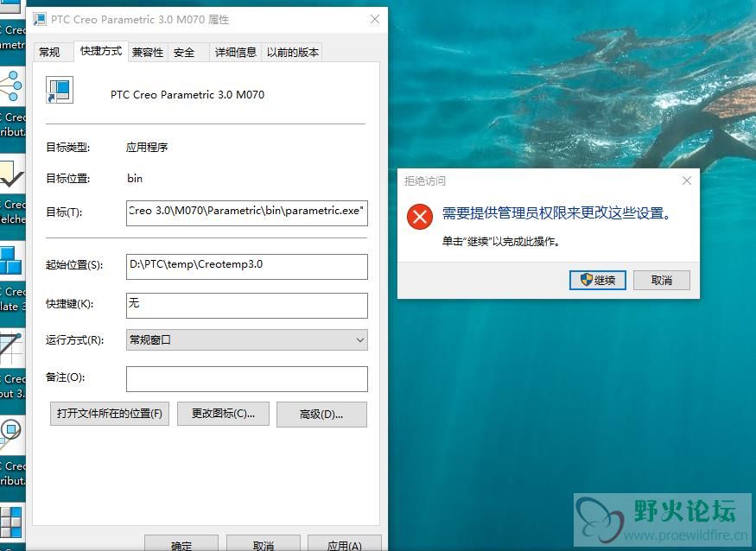The width and height of the screenshot is (756, 551).
Task: Click the 应用(A) apply button
Action: [344, 544]
